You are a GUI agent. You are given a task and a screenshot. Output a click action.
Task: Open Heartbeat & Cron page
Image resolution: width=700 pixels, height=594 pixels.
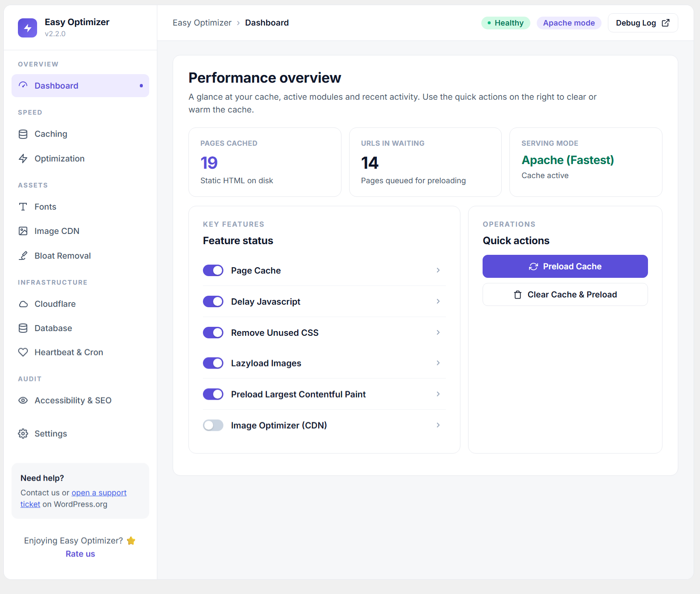(80, 352)
